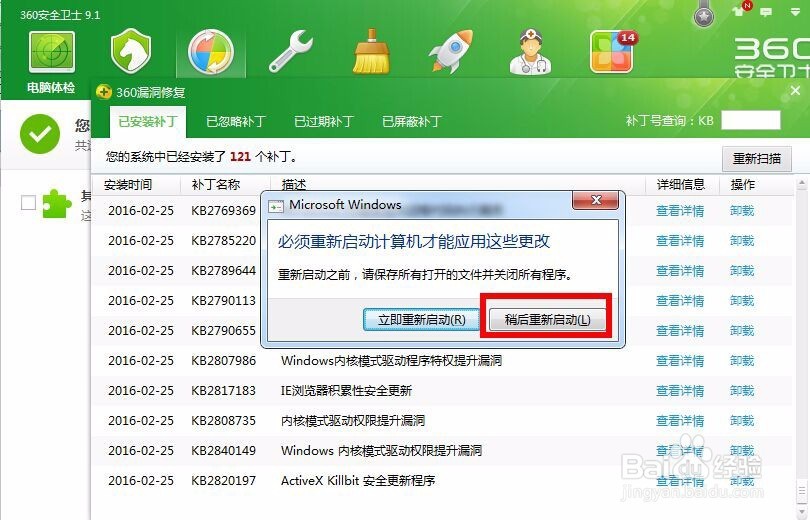Open the speed-up rocket icon
Viewport: 810px width, 520px height.
(x=450, y=51)
